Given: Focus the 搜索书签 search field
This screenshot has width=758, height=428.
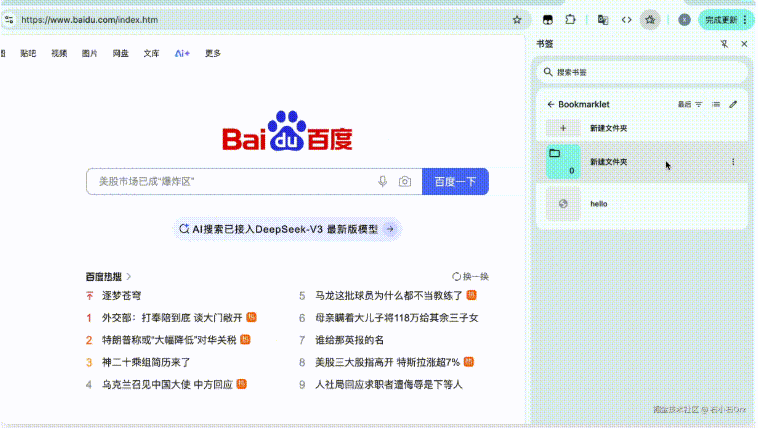Looking at the screenshot, I should click(642, 72).
